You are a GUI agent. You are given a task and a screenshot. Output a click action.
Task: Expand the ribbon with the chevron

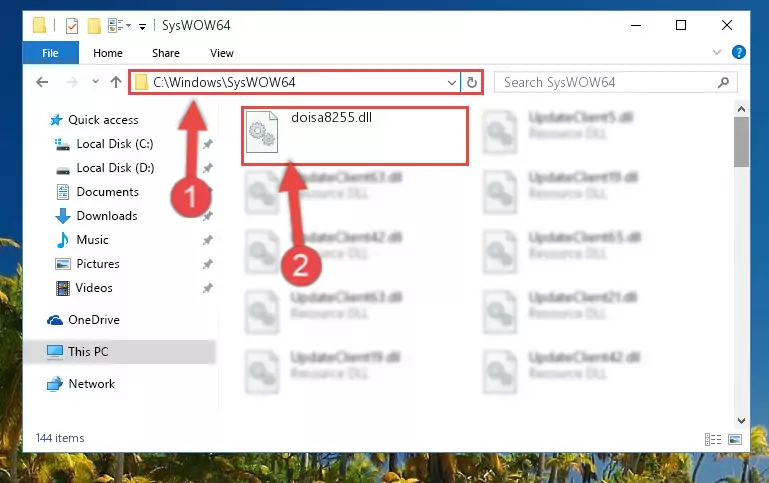click(x=717, y=52)
